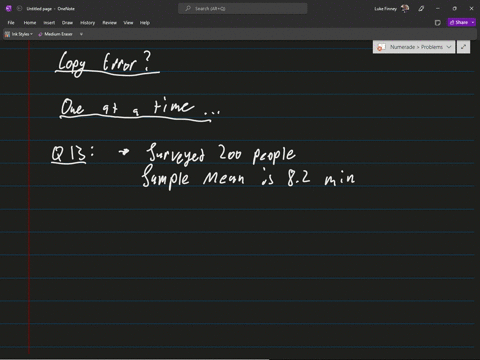The image size is (480, 360).
Task: Switch to the Home tab
Action: click(30, 23)
